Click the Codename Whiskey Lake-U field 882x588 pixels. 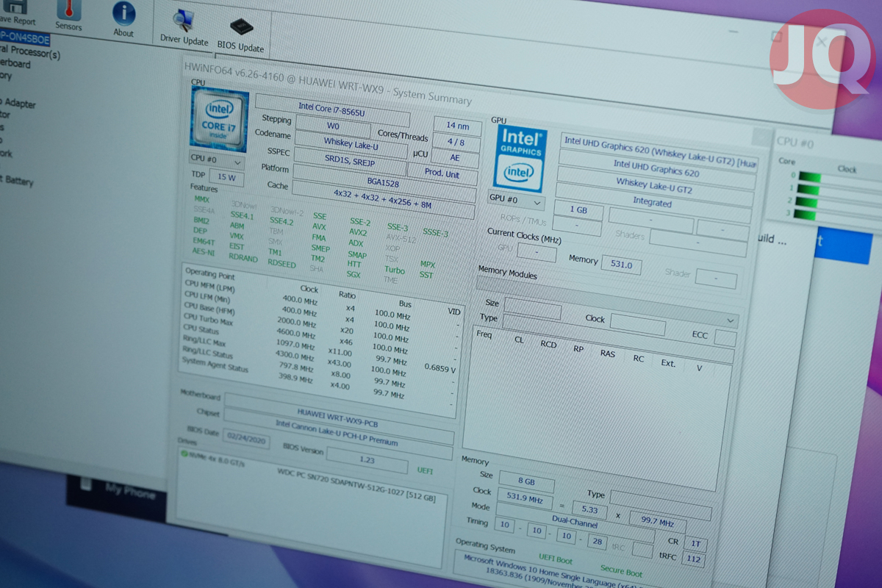coord(351,143)
